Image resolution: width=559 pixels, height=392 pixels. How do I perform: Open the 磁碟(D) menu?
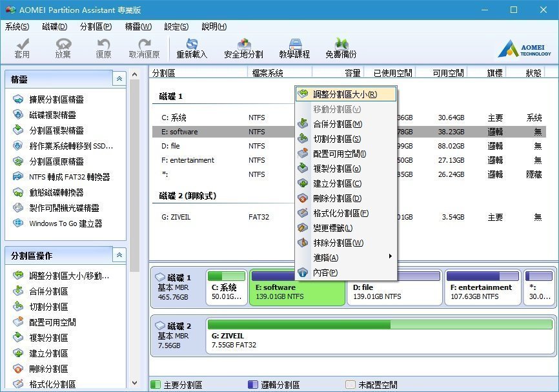tap(55, 26)
